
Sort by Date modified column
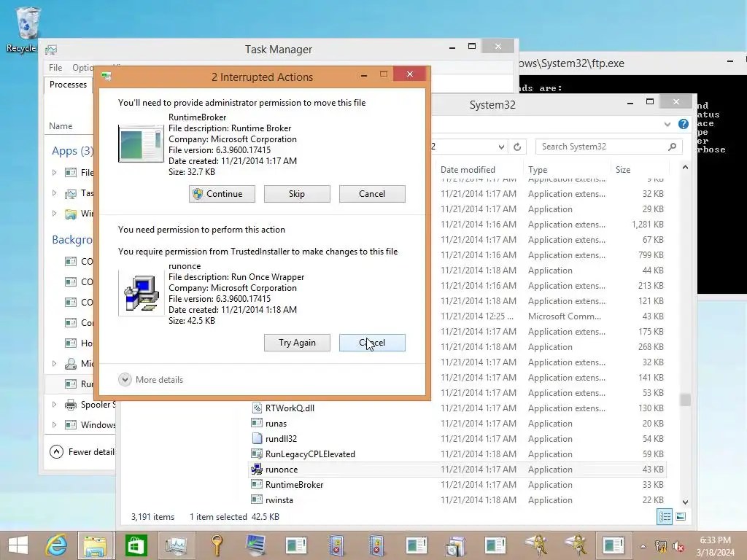(x=468, y=169)
